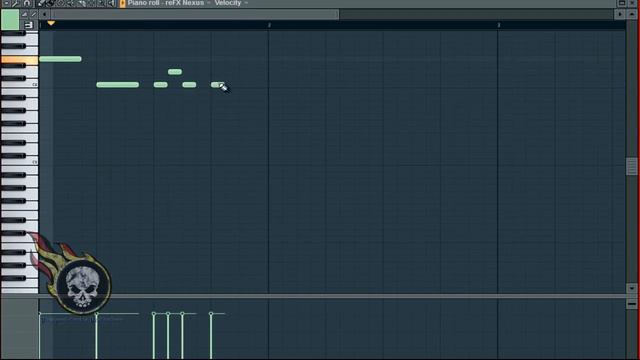Click the minus button beside the velocity lane

point(632,304)
